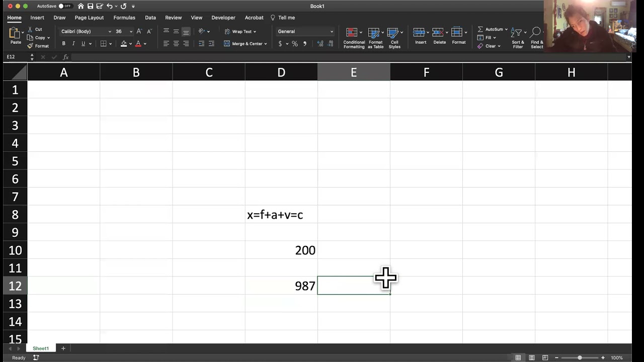Viewport: 644px width, 362px height.
Task: Click the fx insert function icon
Action: 65,57
